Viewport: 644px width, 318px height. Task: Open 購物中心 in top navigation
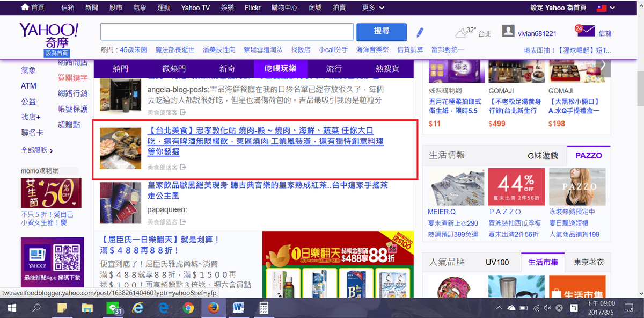(x=284, y=8)
